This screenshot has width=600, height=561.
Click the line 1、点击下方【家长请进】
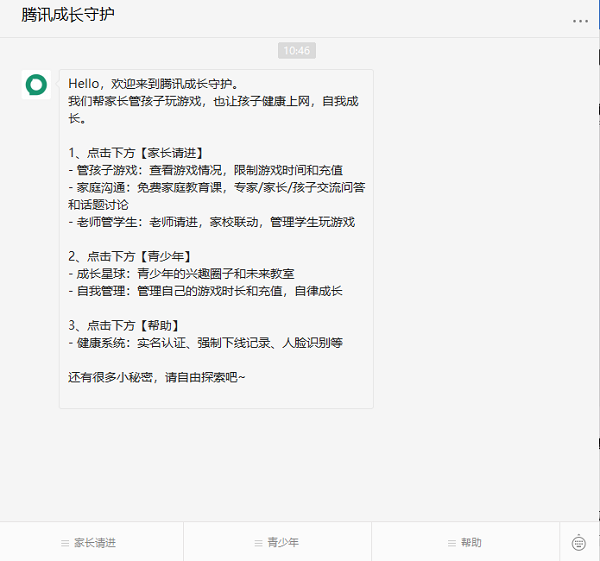(x=137, y=153)
